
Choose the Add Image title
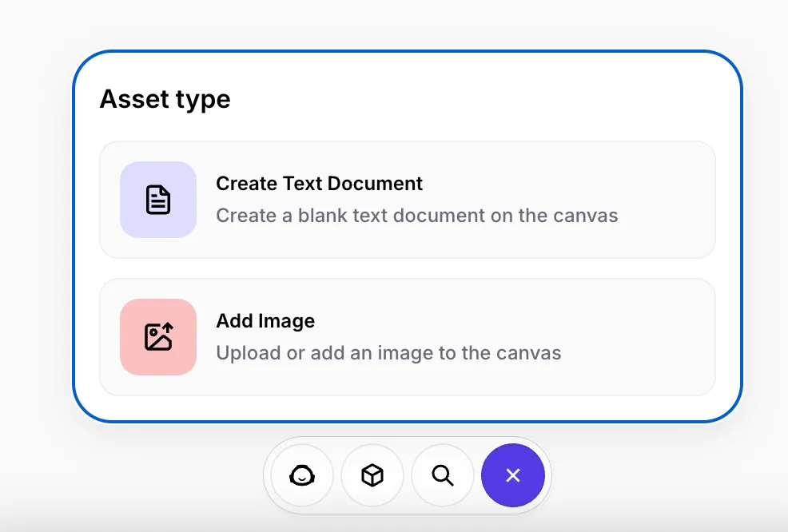tap(265, 321)
